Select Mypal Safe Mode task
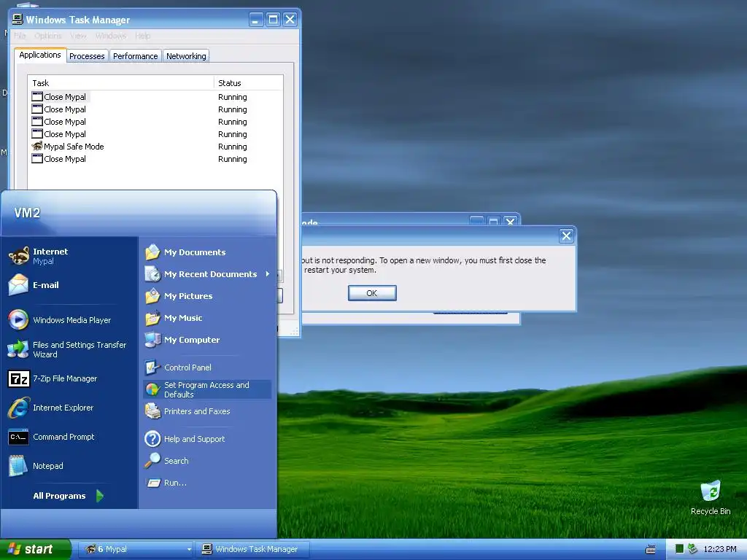 click(x=155, y=146)
